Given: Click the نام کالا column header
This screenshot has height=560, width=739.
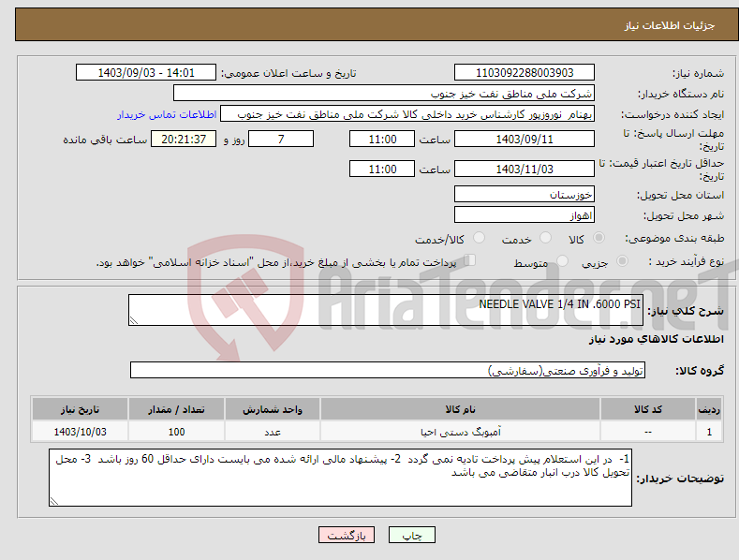Looking at the screenshot, I should [460, 409].
